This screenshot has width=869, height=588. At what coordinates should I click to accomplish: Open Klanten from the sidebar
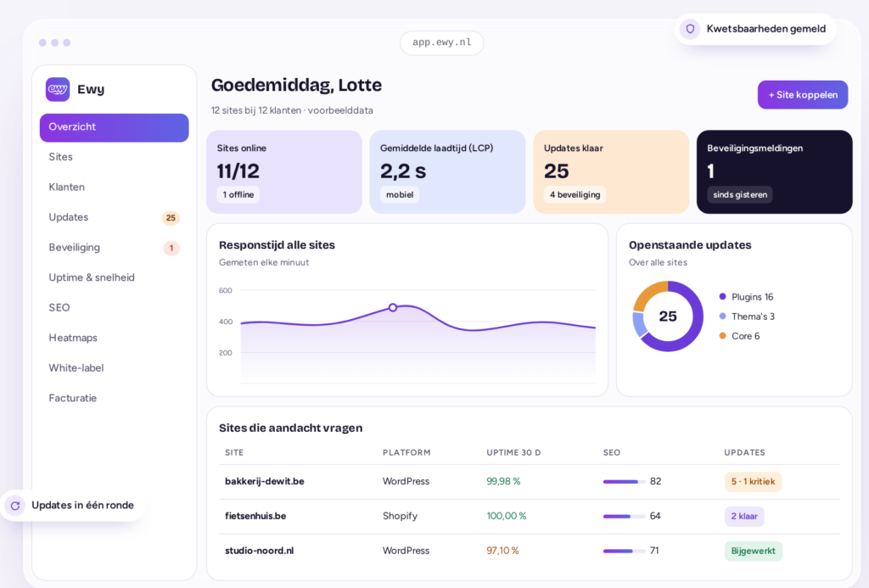coord(115,187)
